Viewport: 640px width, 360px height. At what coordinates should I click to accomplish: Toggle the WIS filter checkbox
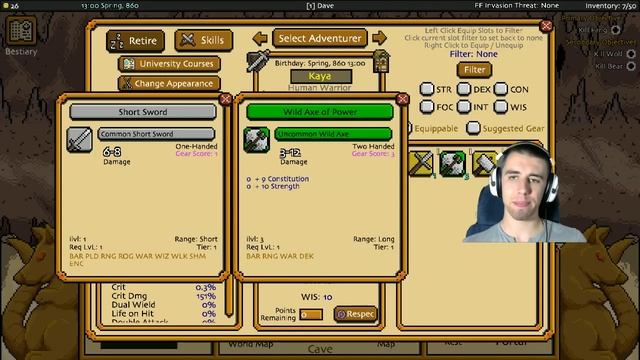tap(500, 107)
